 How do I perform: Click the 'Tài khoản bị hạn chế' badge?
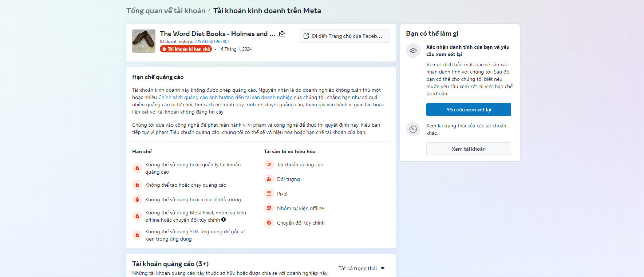pyautogui.click(x=186, y=49)
